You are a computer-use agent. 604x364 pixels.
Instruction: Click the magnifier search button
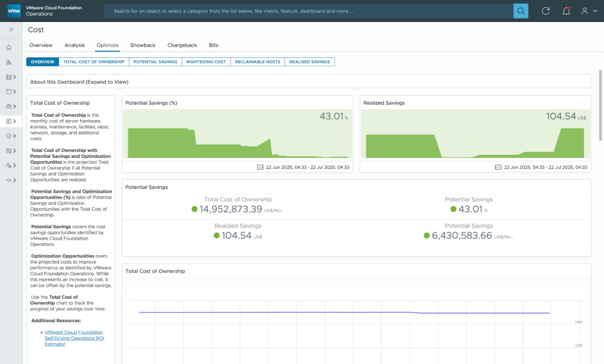click(521, 11)
